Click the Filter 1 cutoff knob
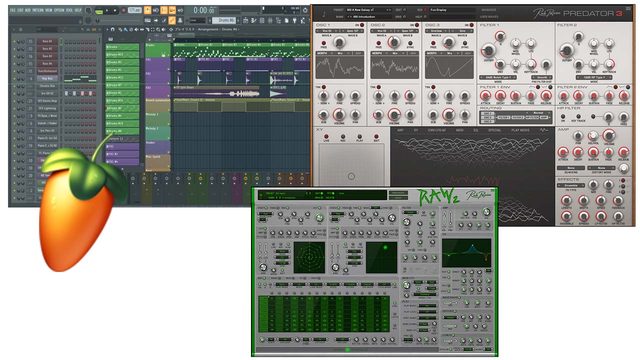Viewport: 640px width, 360px height. (x=488, y=50)
